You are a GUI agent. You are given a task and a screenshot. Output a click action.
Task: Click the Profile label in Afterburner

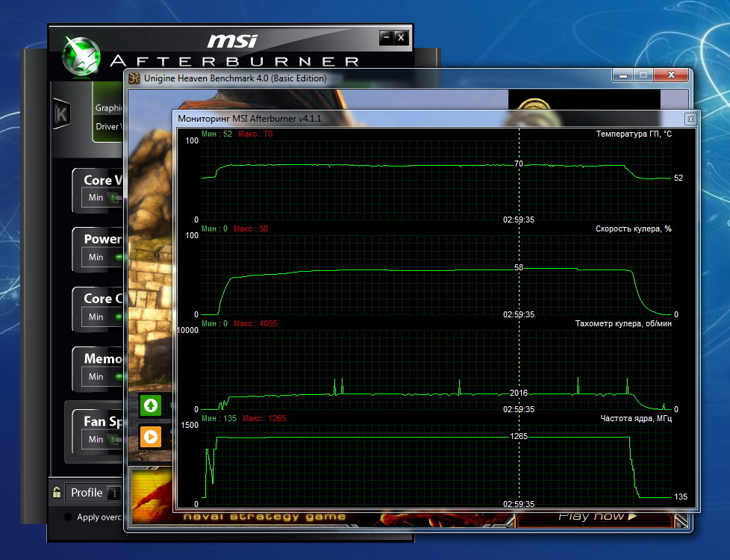[x=86, y=493]
